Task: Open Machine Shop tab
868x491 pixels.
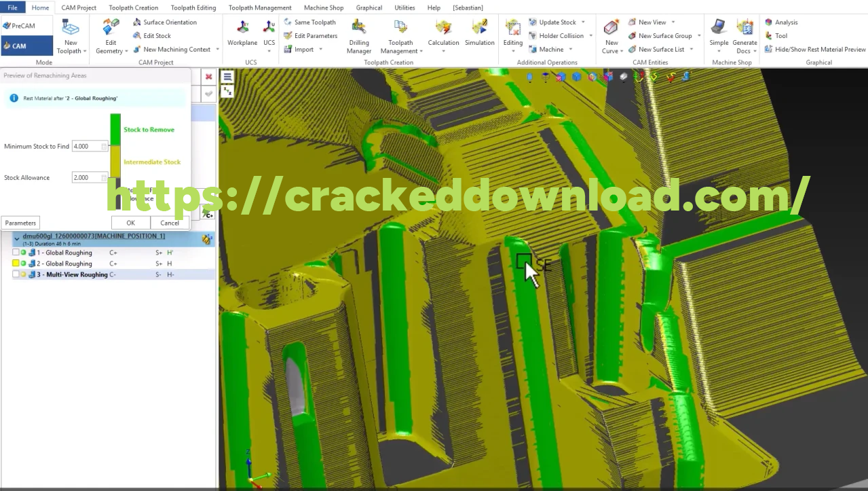Action: (x=324, y=7)
